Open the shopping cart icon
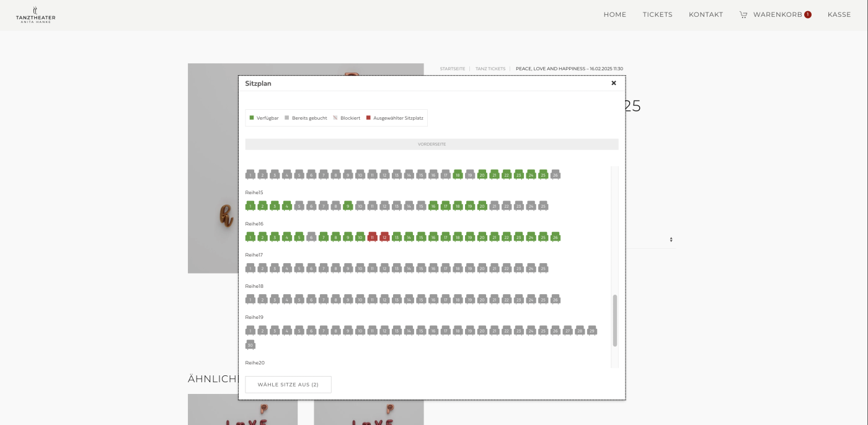This screenshot has width=868, height=425. [x=743, y=15]
